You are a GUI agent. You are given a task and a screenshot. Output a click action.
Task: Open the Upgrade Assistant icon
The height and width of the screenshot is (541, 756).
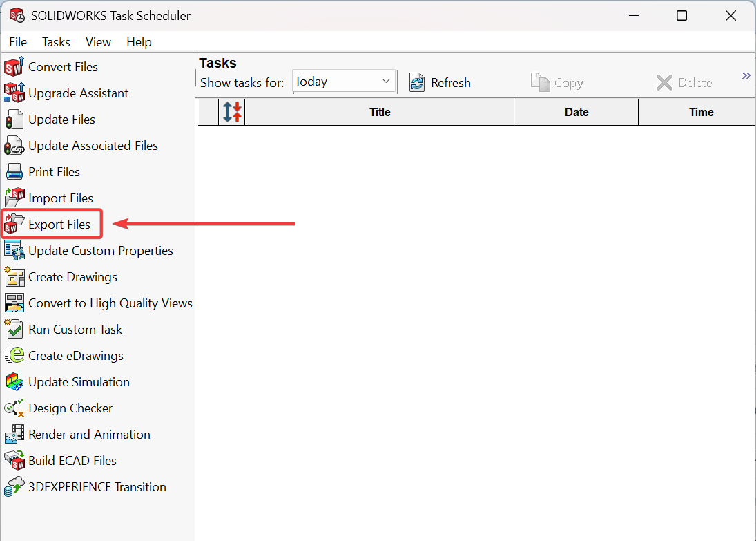(14, 93)
